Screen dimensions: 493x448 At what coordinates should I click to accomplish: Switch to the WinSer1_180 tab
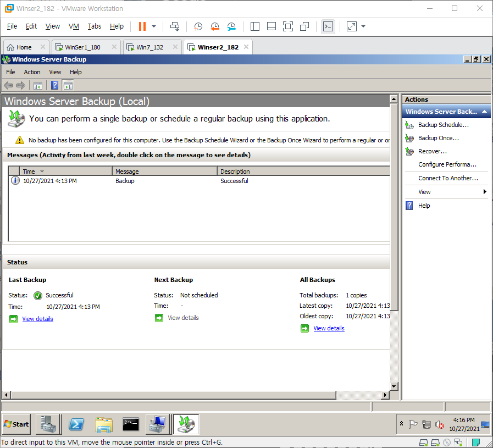pos(82,47)
